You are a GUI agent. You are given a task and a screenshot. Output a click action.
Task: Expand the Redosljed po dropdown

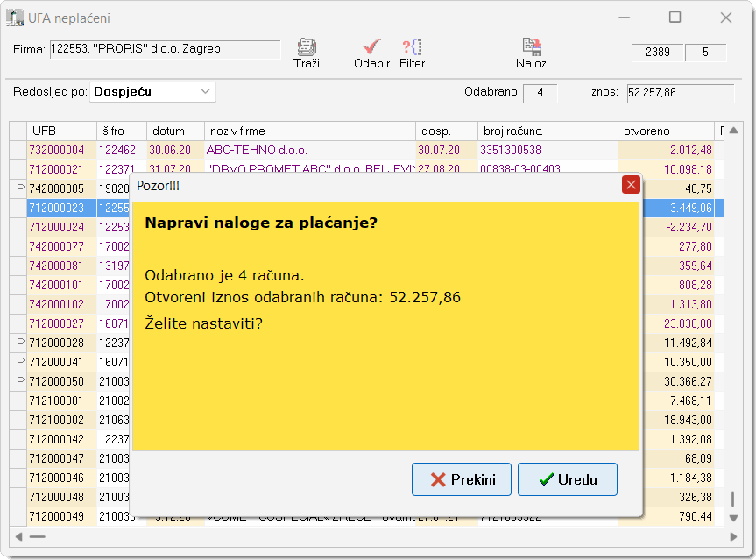coord(206,92)
